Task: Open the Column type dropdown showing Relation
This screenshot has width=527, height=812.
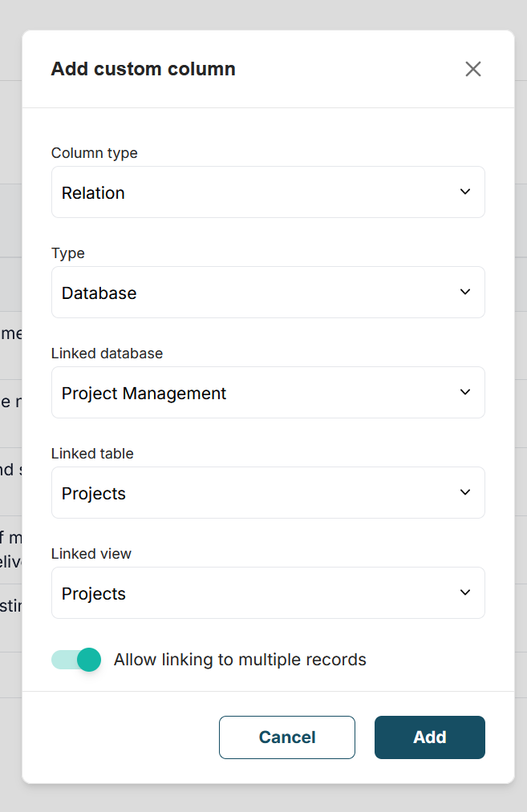Action: point(257,192)
